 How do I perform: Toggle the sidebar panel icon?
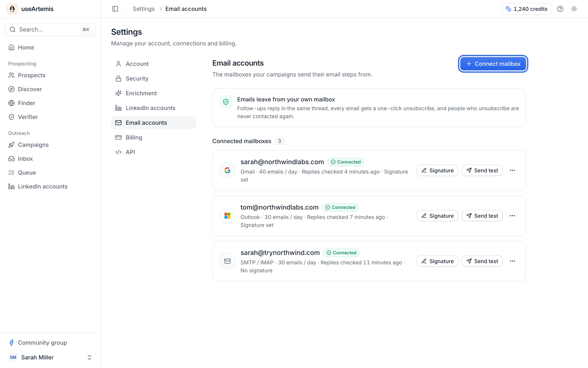[115, 9]
